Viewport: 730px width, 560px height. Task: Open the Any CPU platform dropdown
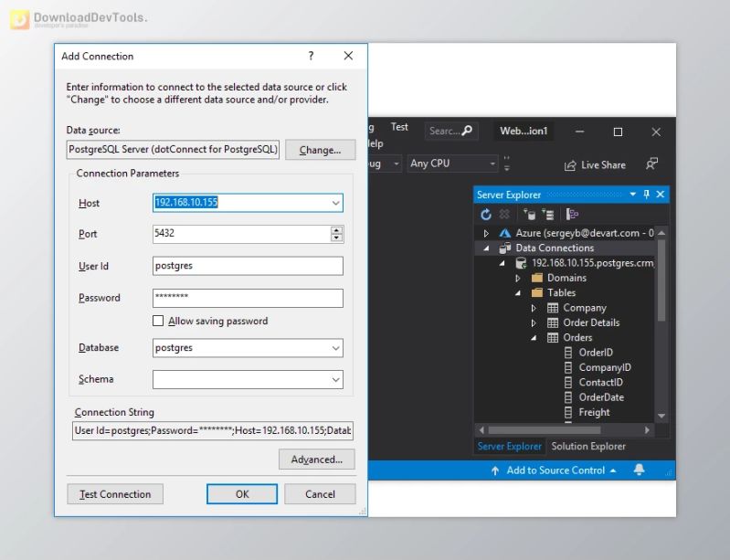pos(492,164)
